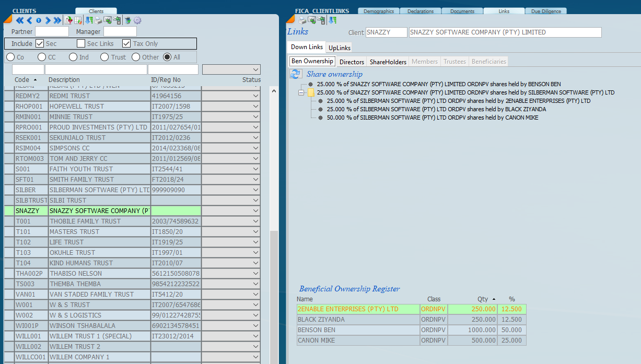641x364 pixels.
Task: Switch to the Due Diligence tab
Action: tap(546, 11)
